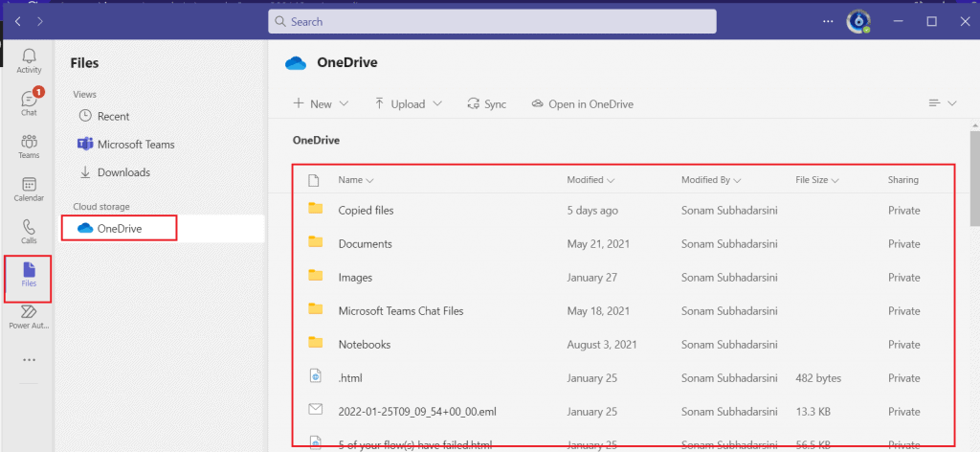Open the view options list dropdown
980x452 pixels.
point(943,103)
